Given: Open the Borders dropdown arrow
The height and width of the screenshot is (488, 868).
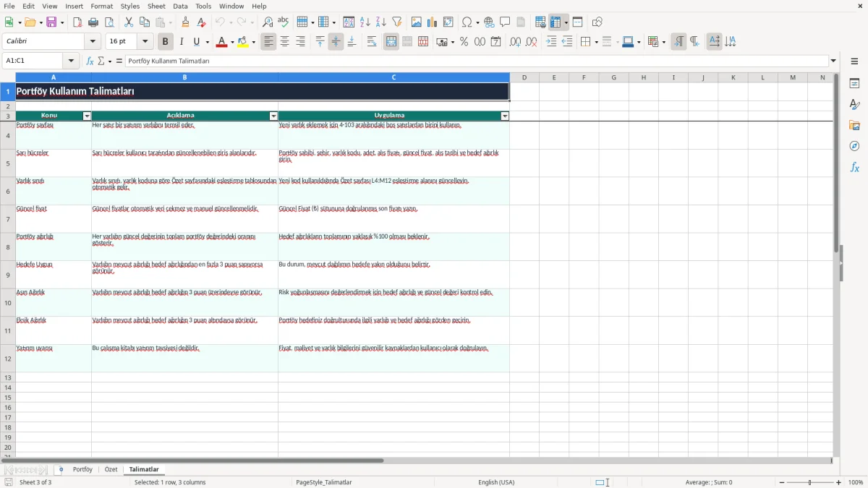Looking at the screenshot, I should pyautogui.click(x=595, y=42).
